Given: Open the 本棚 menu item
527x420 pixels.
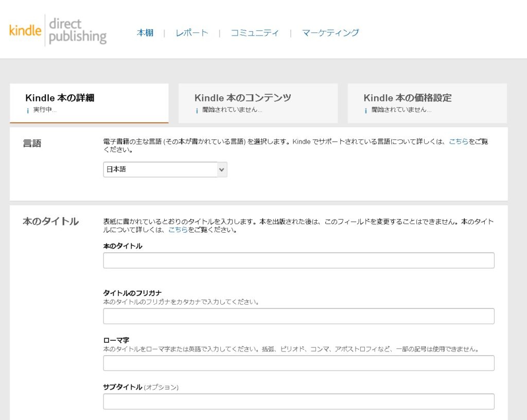Looking at the screenshot, I should (x=145, y=33).
